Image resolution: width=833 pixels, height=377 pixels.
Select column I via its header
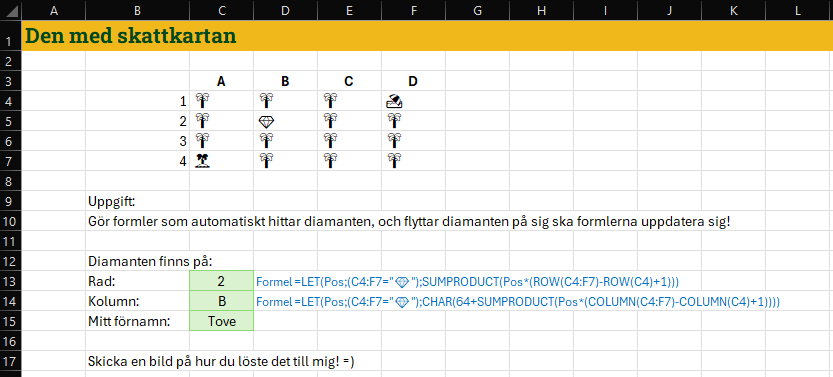pos(605,10)
